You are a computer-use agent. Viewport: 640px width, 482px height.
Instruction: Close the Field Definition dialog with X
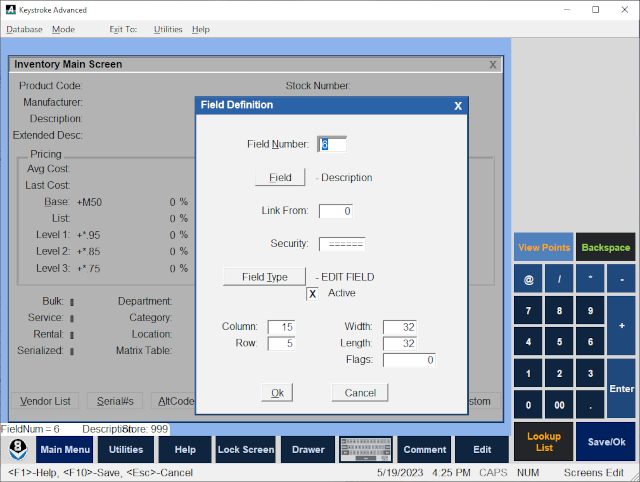pyautogui.click(x=458, y=106)
